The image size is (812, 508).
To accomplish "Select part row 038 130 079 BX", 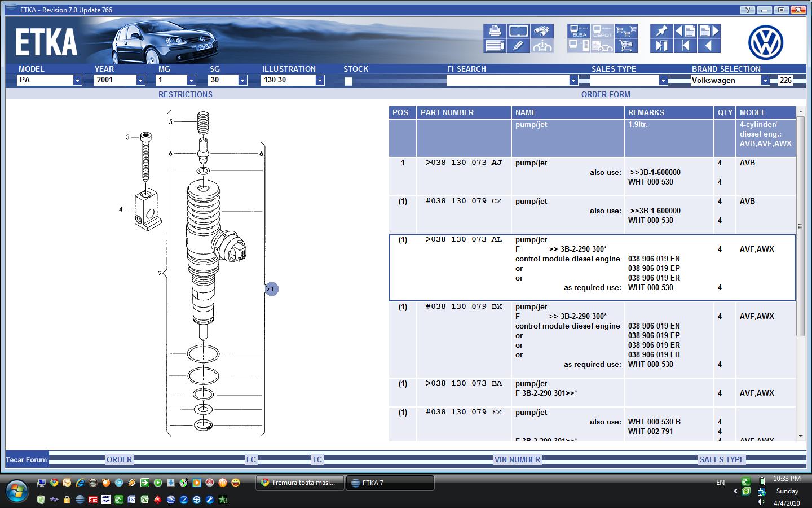I will [592, 340].
